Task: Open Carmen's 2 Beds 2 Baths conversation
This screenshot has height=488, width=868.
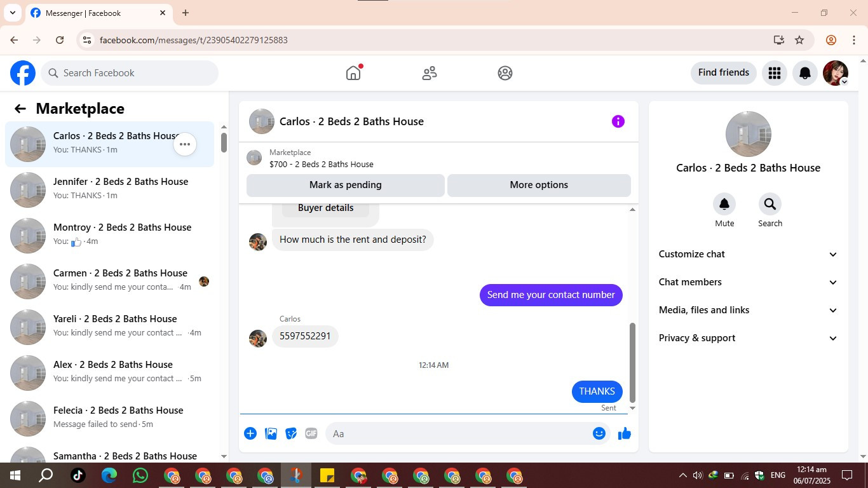Action: pos(109,281)
